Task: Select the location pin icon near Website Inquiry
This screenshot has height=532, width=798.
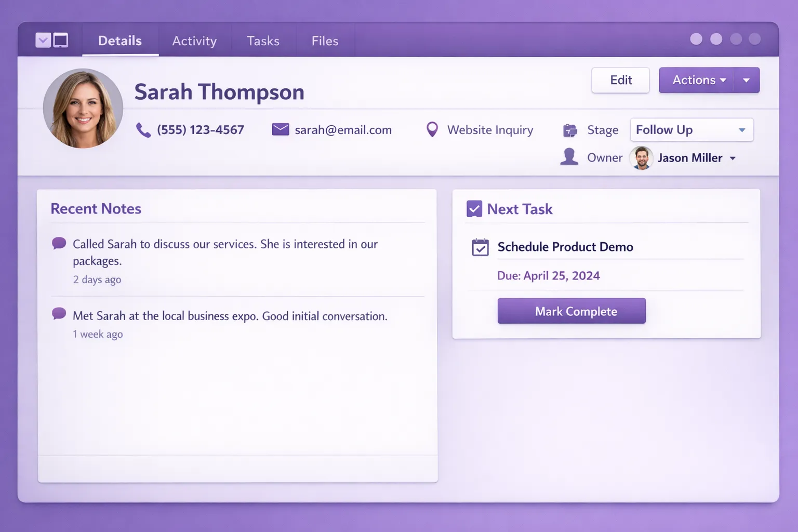Action: (432, 129)
